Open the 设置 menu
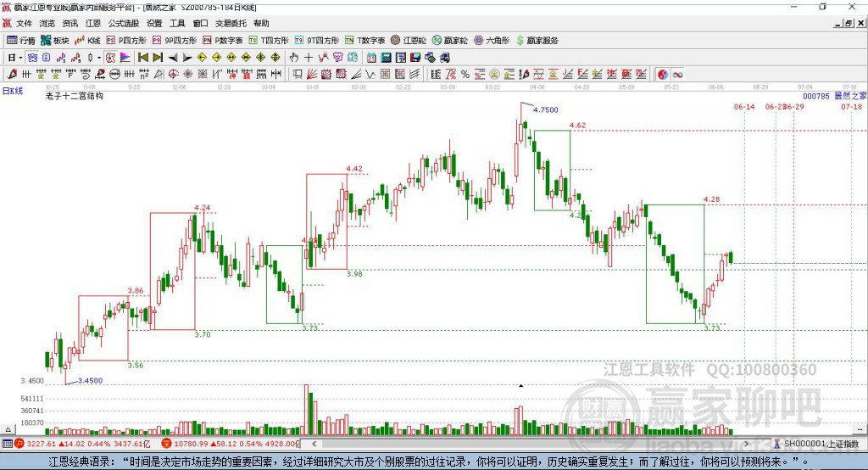868x470 pixels. 154,23
